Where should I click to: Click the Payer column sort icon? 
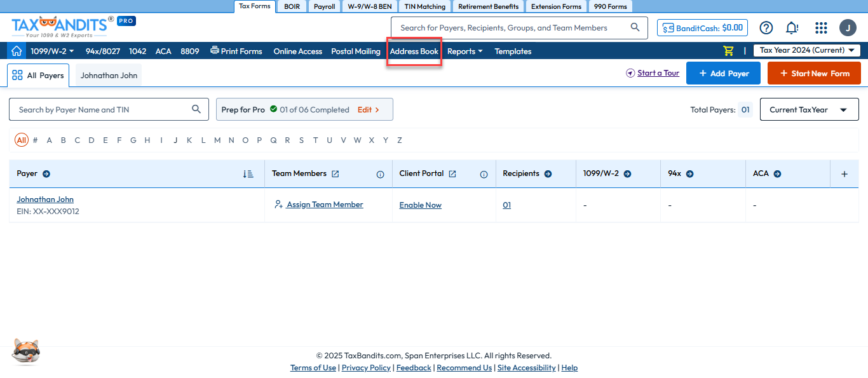pos(248,174)
